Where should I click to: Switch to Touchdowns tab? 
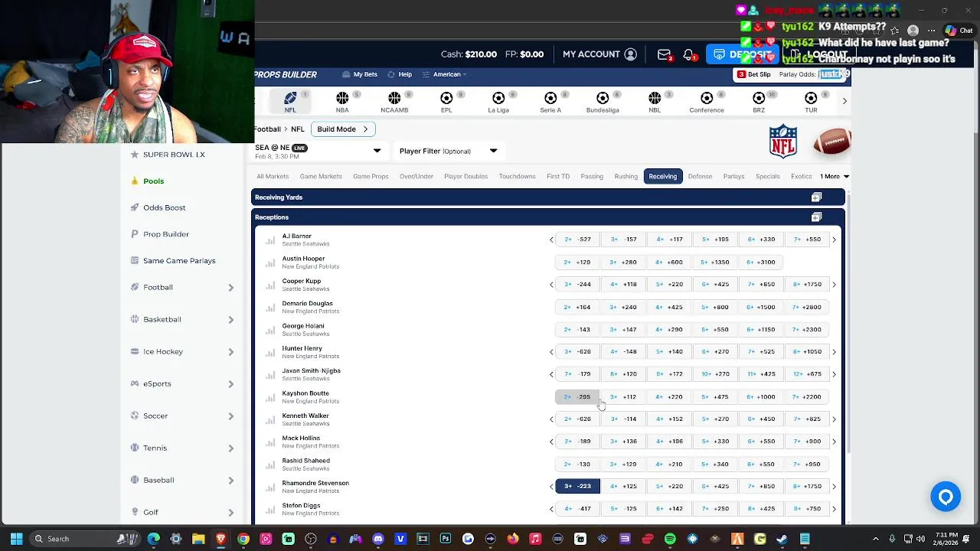(x=517, y=177)
